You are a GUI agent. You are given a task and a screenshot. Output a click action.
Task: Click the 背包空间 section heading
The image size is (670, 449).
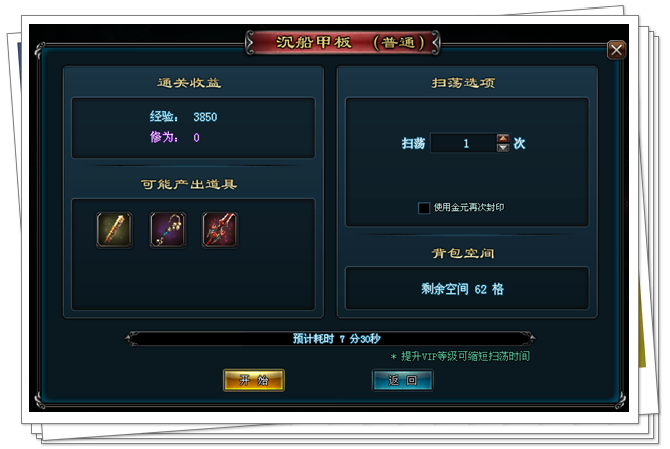coord(463,253)
